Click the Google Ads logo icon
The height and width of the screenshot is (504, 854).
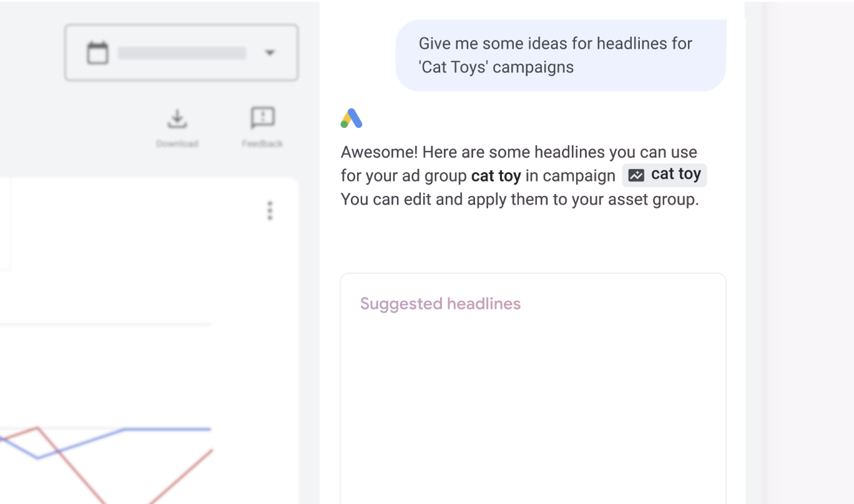[351, 119]
